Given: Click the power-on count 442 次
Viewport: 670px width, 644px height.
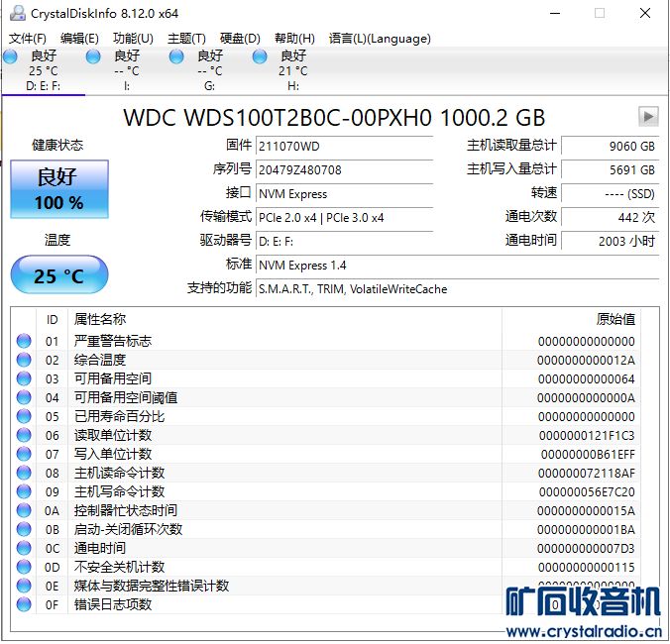Looking at the screenshot, I should tap(611, 218).
